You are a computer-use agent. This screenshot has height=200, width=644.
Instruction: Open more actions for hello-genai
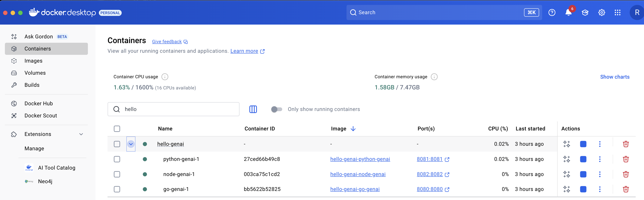(599, 144)
